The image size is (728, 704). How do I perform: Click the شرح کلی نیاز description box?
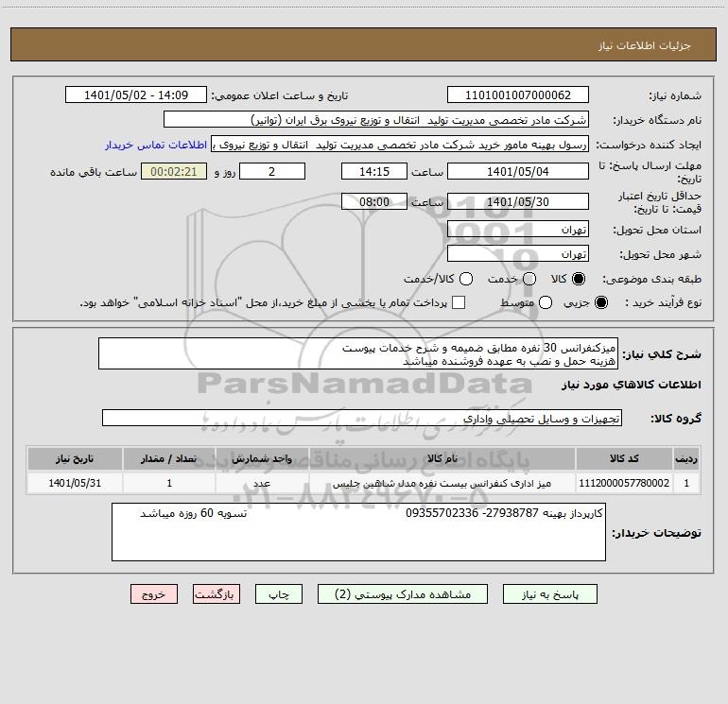358,353
